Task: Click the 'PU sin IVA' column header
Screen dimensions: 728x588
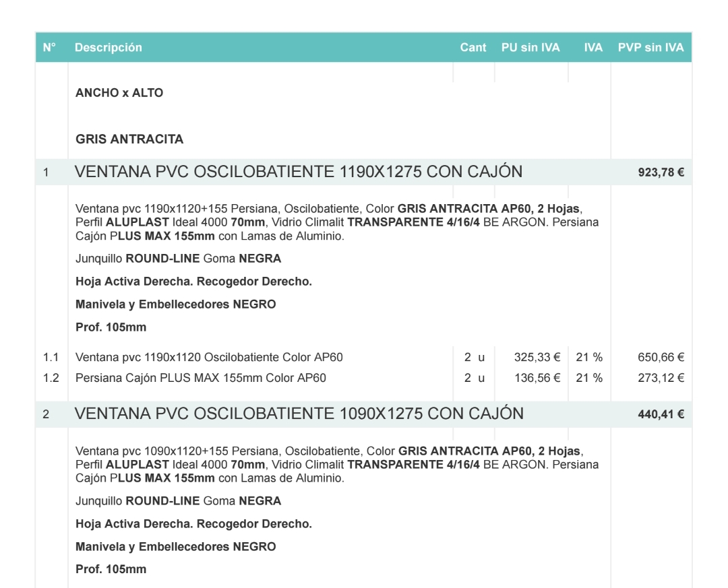Action: (530, 47)
